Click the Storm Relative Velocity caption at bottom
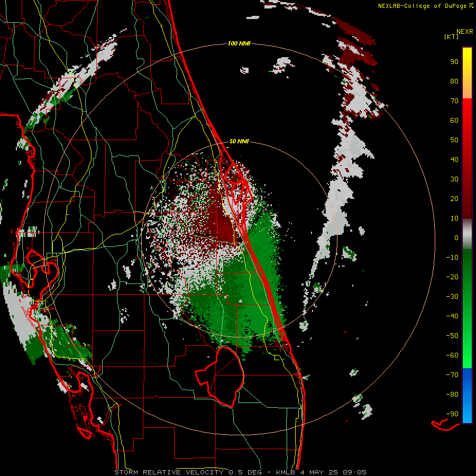 [x=241, y=472]
